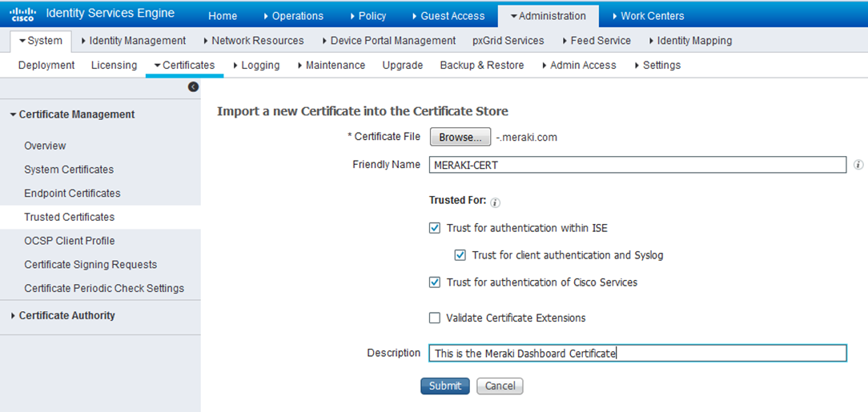868x412 pixels.
Task: Open Endpoint Certificates page
Action: pyautogui.click(x=73, y=194)
